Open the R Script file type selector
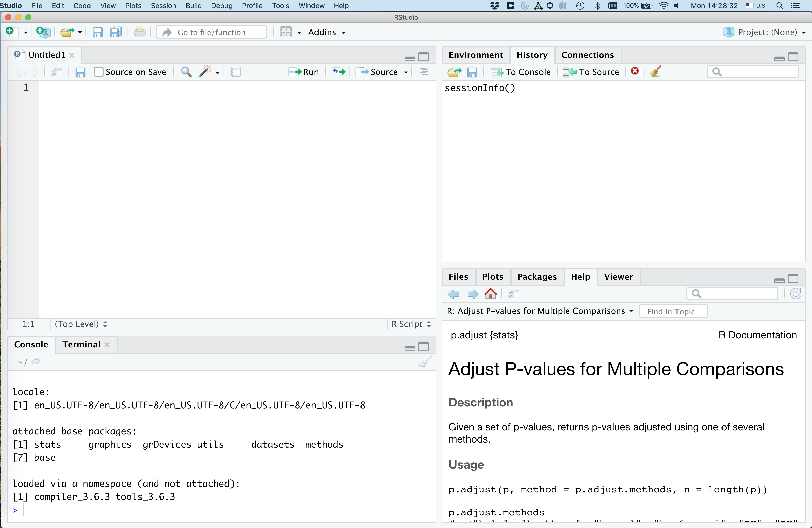The width and height of the screenshot is (812, 528). (411, 324)
